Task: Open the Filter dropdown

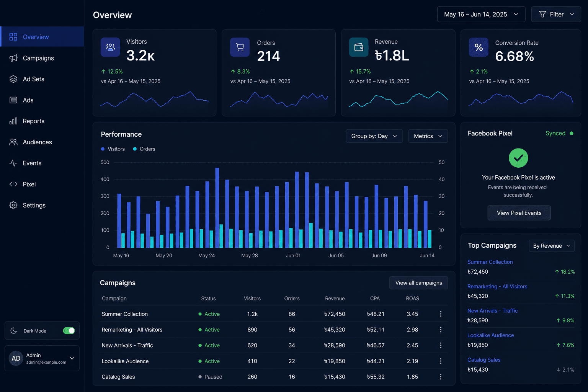Action: point(556,14)
